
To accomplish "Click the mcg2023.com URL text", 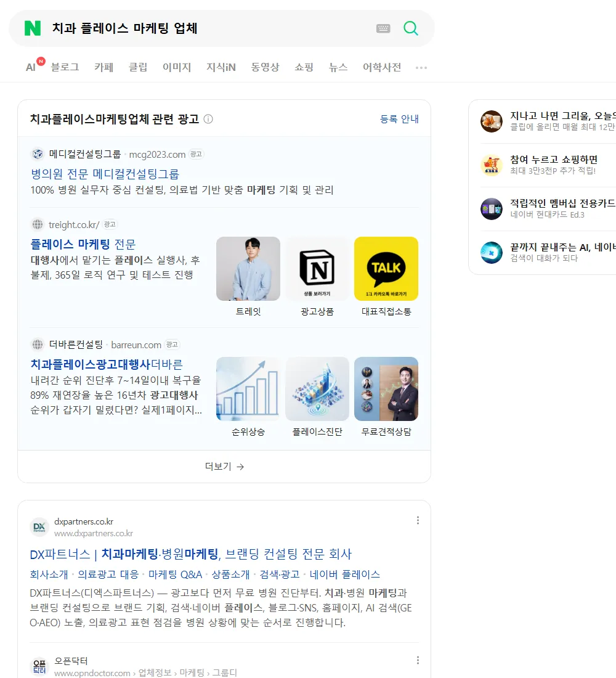I will tap(157, 154).
